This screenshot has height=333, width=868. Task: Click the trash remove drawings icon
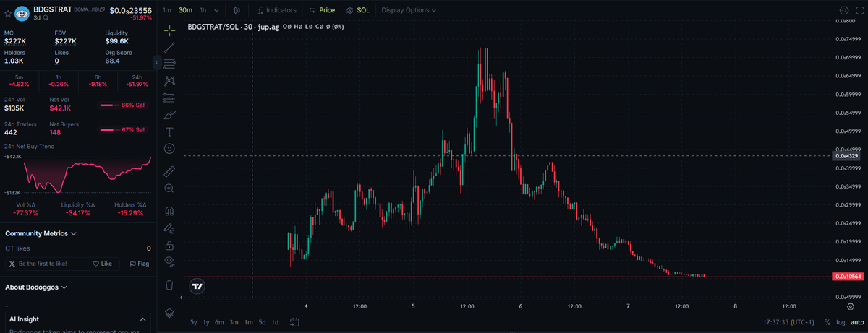[x=169, y=285]
